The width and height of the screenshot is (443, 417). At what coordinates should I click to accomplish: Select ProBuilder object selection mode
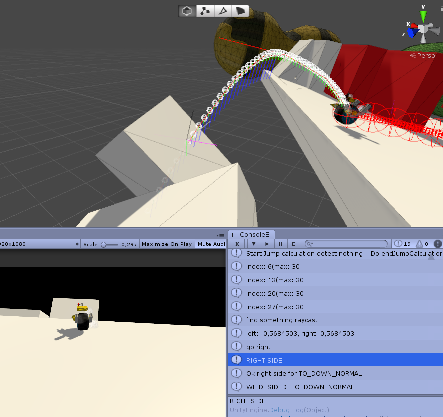tap(187, 11)
